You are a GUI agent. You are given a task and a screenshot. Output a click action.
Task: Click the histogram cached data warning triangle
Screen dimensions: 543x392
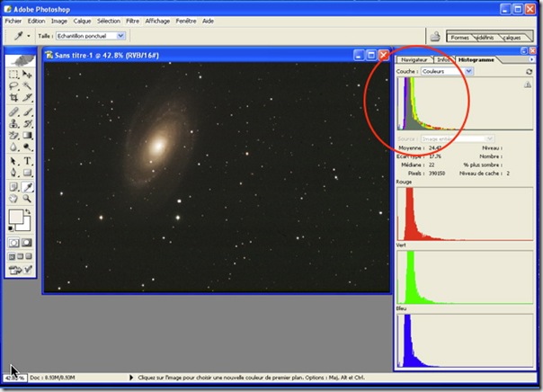tap(528, 85)
